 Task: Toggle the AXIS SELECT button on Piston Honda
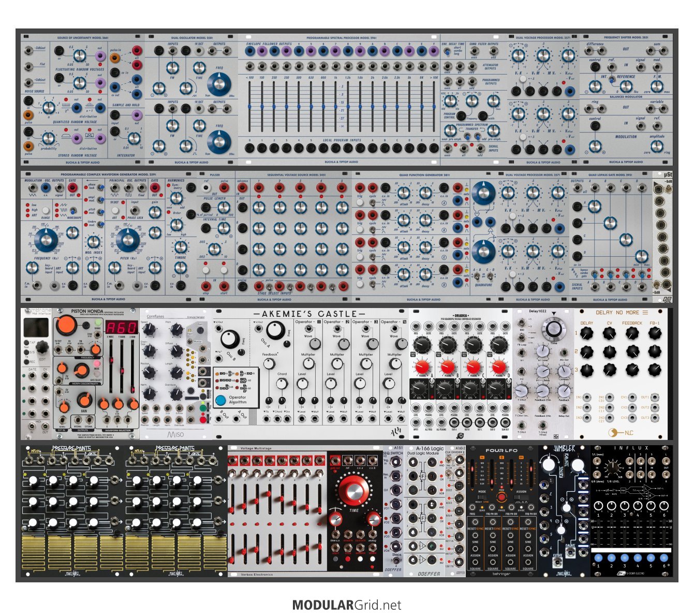click(97, 374)
